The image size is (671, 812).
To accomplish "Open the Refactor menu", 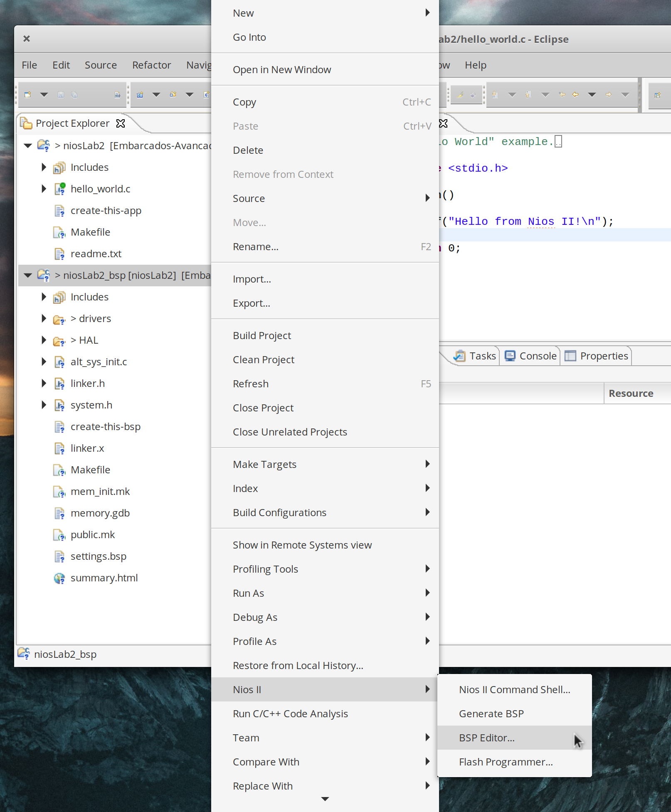I will tap(151, 65).
